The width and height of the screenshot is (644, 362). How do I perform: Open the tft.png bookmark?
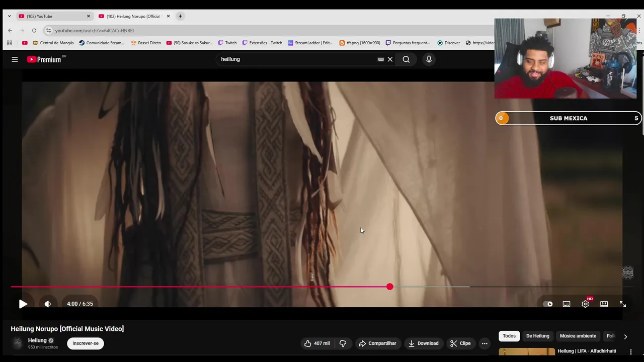coord(360,43)
